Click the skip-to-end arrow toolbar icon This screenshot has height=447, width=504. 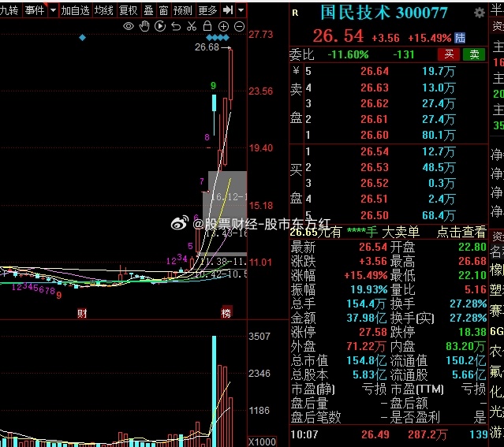(x=228, y=10)
